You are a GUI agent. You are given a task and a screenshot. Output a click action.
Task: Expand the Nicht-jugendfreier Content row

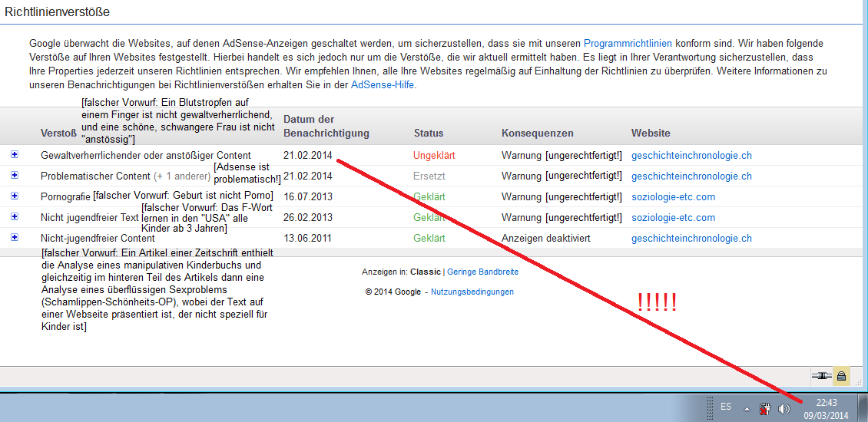[15, 237]
